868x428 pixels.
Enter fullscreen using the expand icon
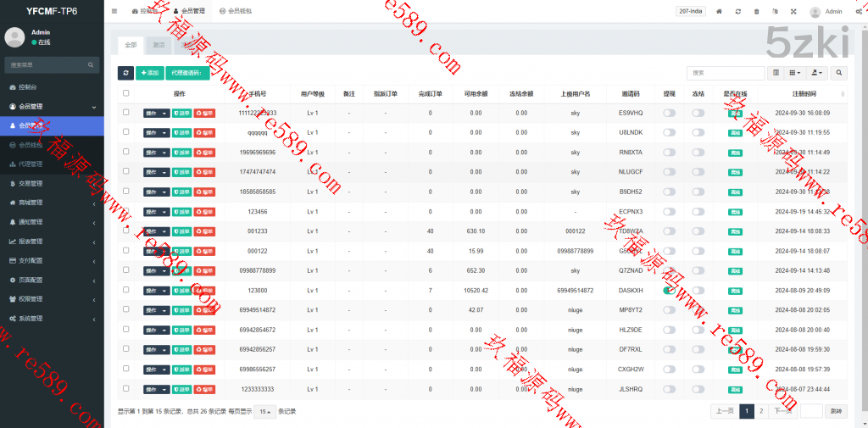[x=793, y=12]
